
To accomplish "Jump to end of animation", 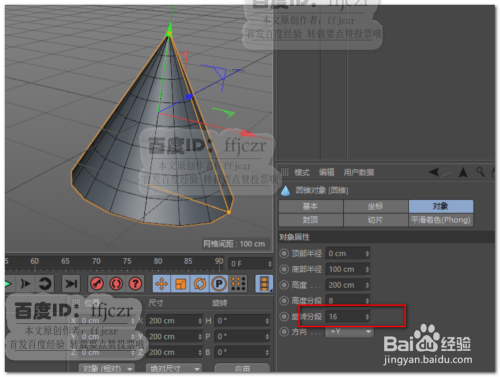I will [71, 284].
